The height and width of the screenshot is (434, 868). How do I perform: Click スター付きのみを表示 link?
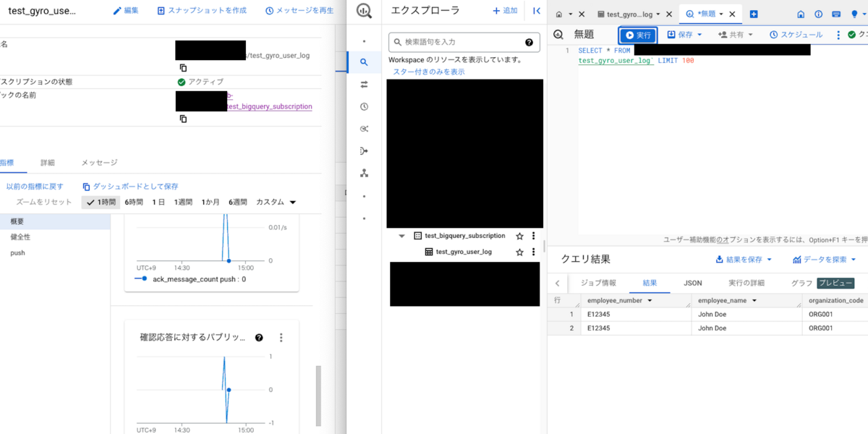pyautogui.click(x=429, y=72)
